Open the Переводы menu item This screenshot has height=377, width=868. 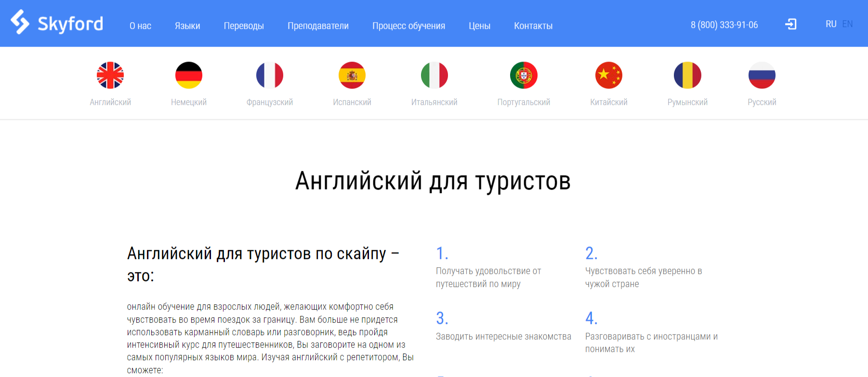(244, 26)
